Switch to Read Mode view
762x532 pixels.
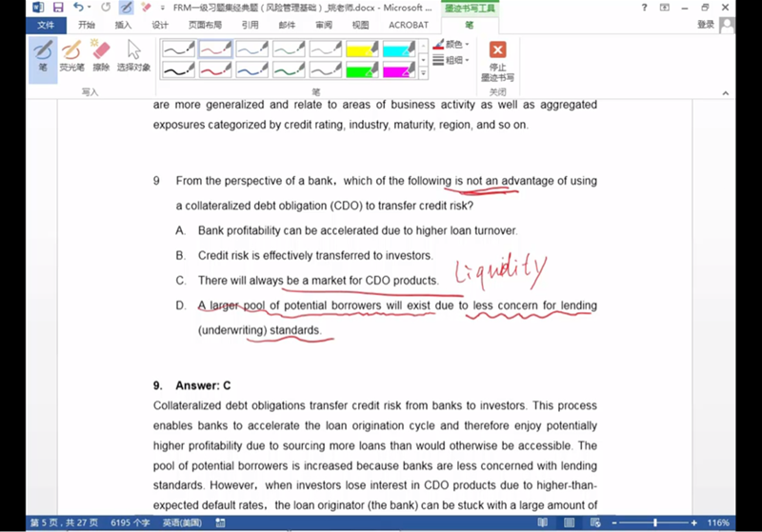[542, 522]
